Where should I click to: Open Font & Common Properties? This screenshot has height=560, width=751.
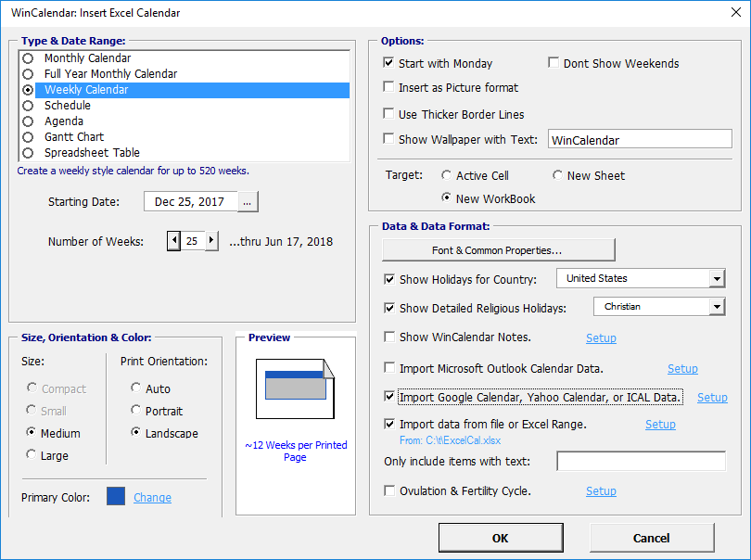coord(498,250)
